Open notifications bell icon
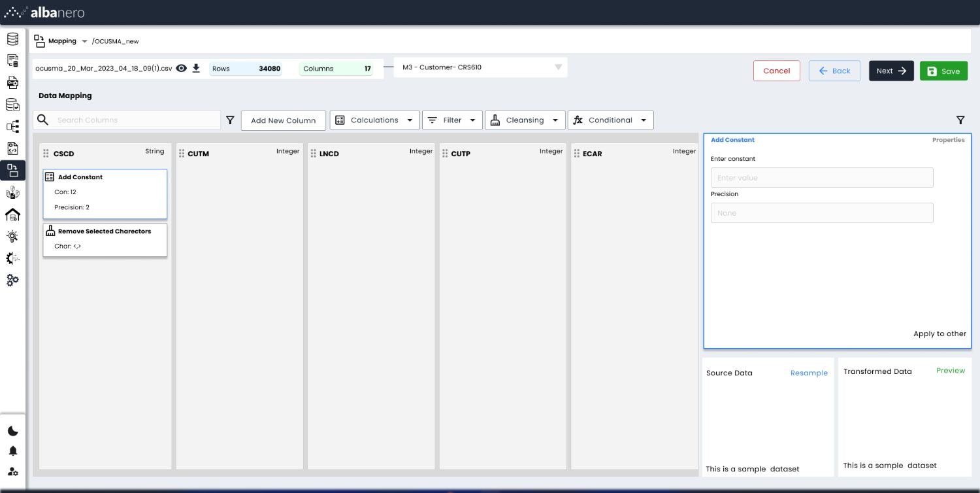The image size is (980, 493). [13, 451]
